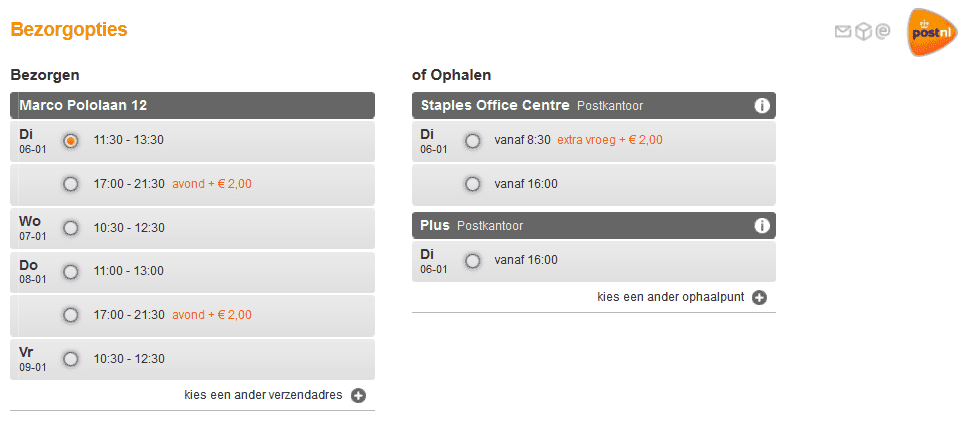Choose Thursday evening 17:00 - 21:30 delivery
Viewport: 980px width, 436px height.
[71, 315]
